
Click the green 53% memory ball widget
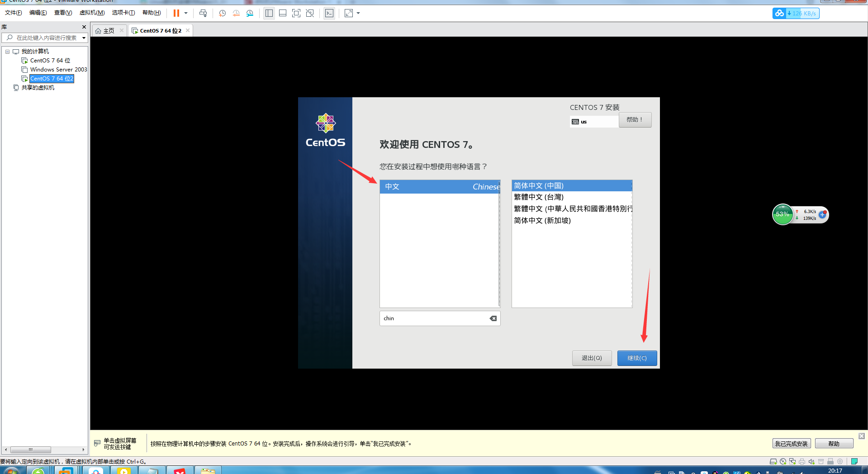pyautogui.click(x=783, y=214)
